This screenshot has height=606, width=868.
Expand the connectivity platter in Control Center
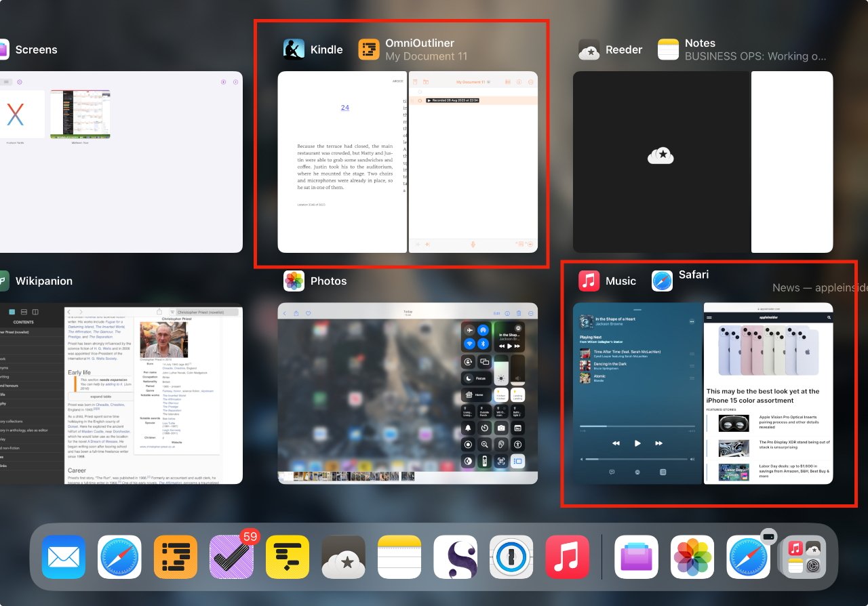click(475, 336)
